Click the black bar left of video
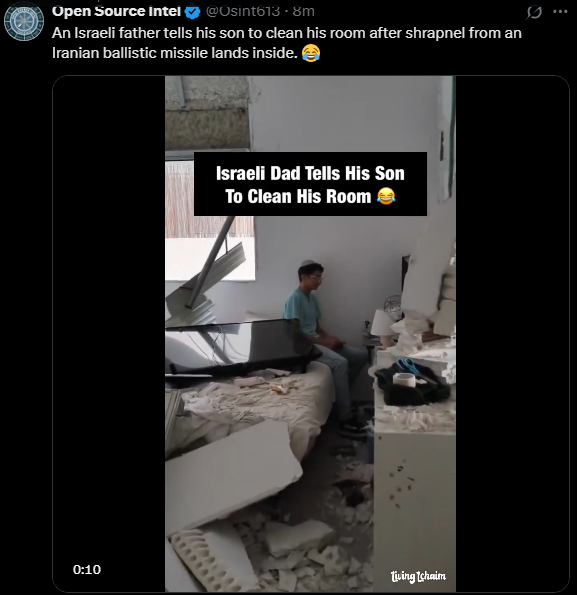 point(109,334)
